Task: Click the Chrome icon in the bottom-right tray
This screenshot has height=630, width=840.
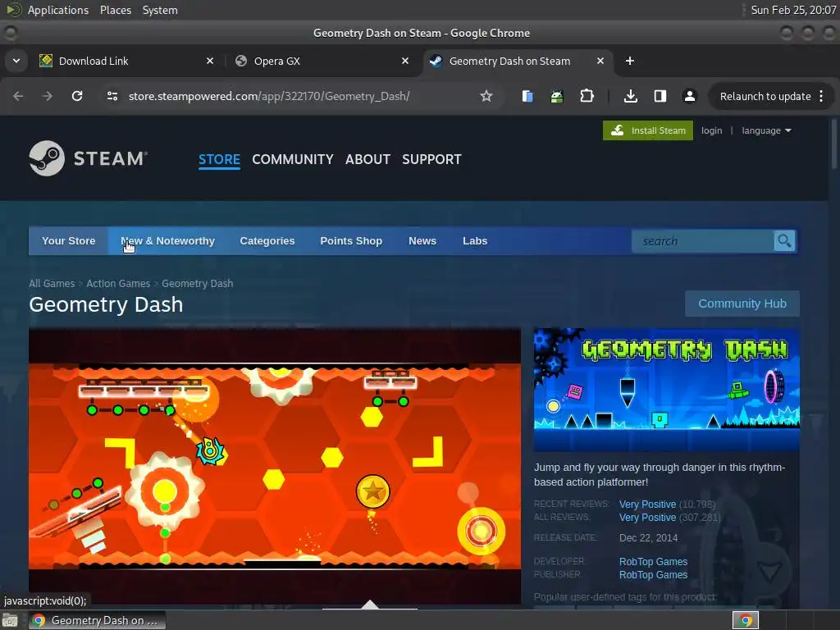Action: (746, 620)
